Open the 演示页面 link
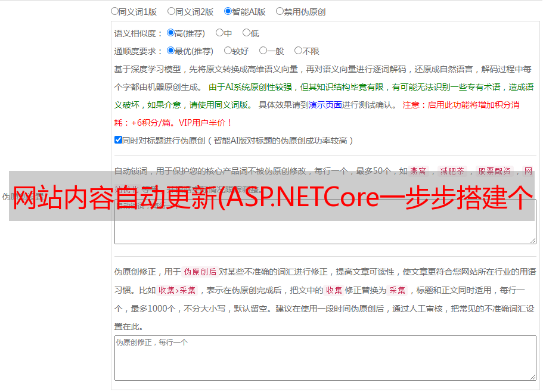This screenshot has height=392, width=543. click(325, 105)
